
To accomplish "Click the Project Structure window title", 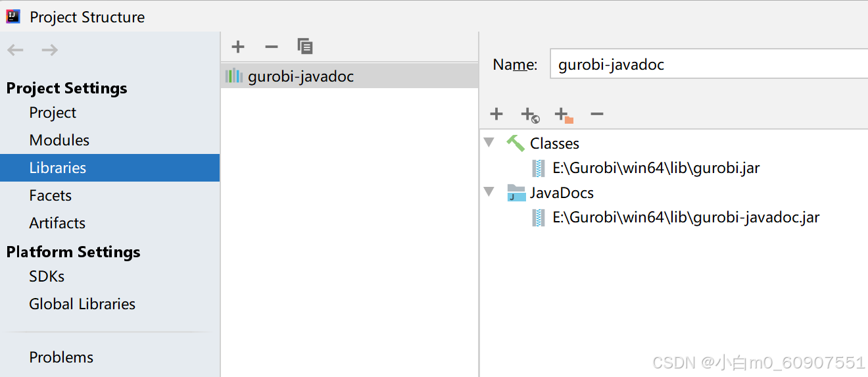I will (87, 17).
